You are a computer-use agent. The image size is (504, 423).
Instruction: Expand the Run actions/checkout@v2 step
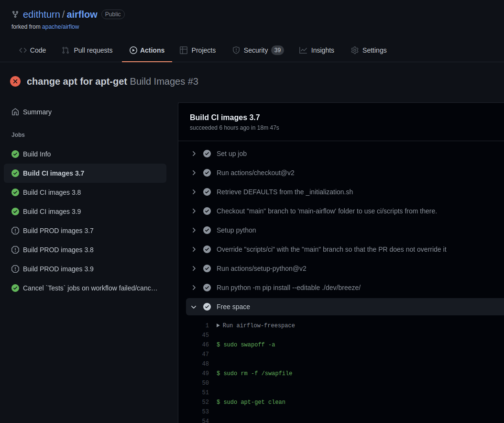point(194,173)
